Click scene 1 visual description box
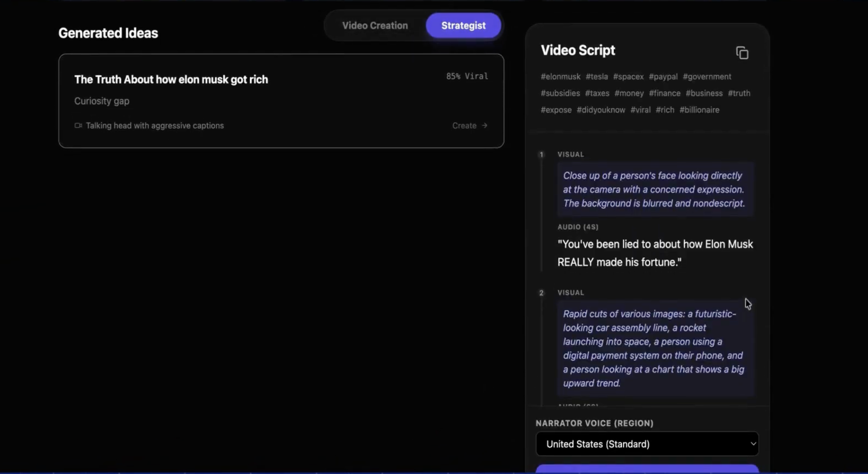This screenshot has height=474, width=868. [x=655, y=189]
